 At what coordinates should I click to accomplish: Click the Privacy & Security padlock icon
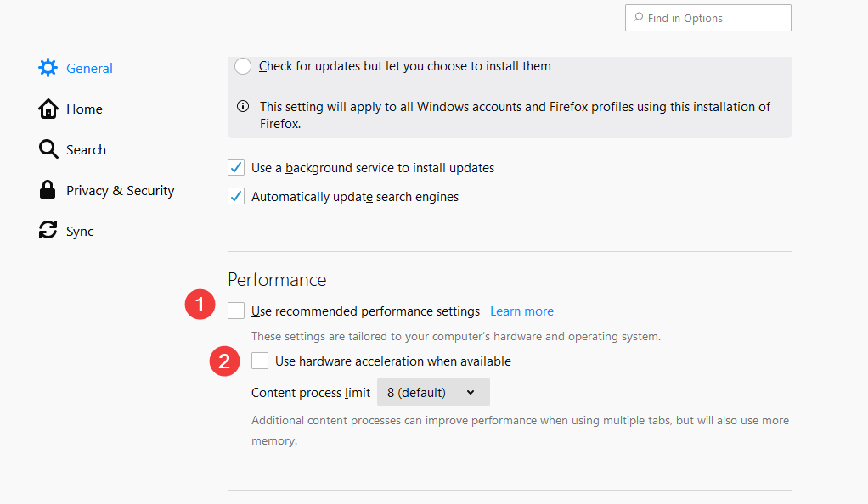pyautogui.click(x=48, y=190)
